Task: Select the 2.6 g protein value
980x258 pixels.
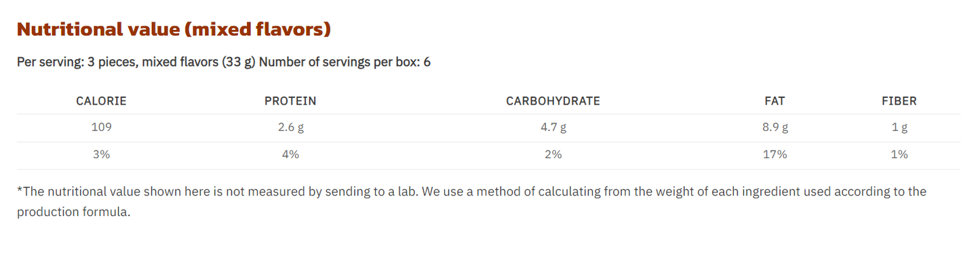Action: click(290, 128)
